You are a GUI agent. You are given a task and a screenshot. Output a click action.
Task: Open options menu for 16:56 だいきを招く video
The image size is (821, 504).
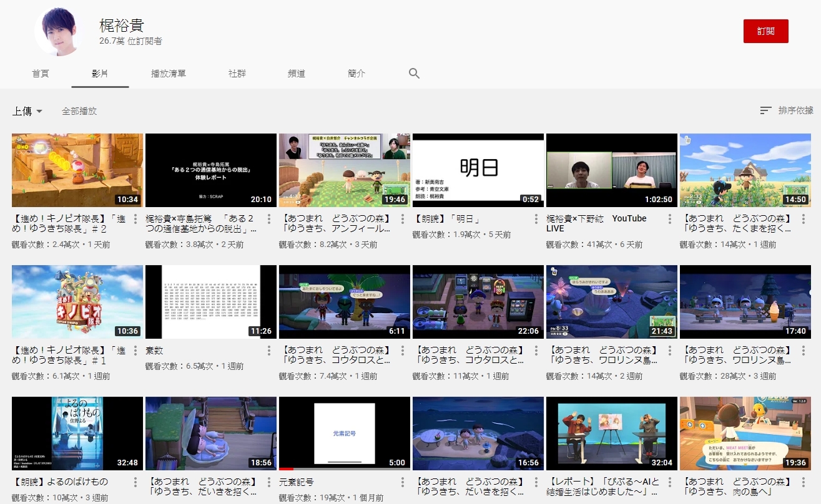tap(536, 482)
